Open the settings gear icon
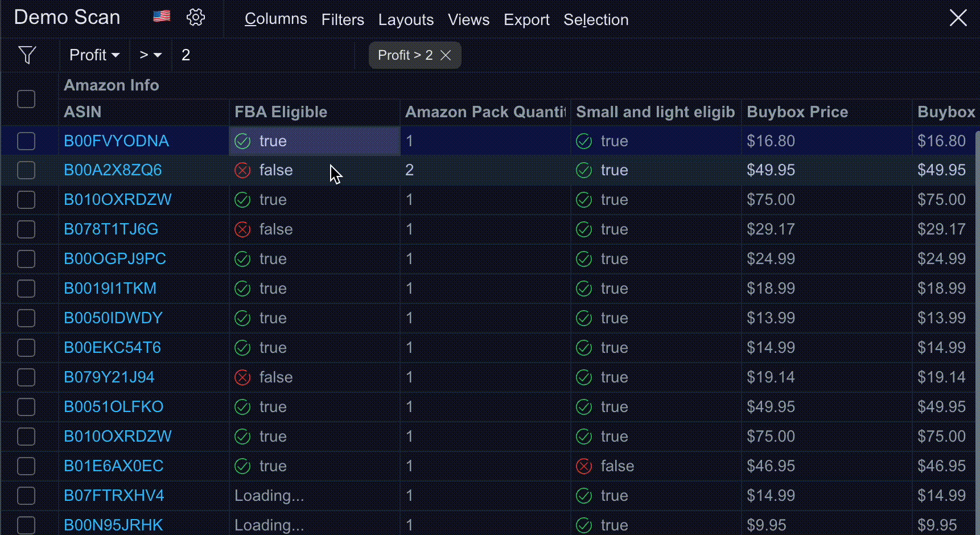This screenshot has width=980, height=535. pos(196,17)
